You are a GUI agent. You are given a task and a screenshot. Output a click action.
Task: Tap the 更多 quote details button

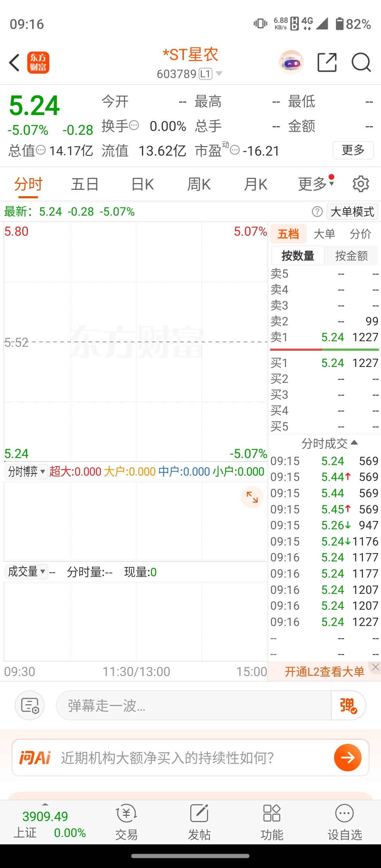tap(353, 150)
